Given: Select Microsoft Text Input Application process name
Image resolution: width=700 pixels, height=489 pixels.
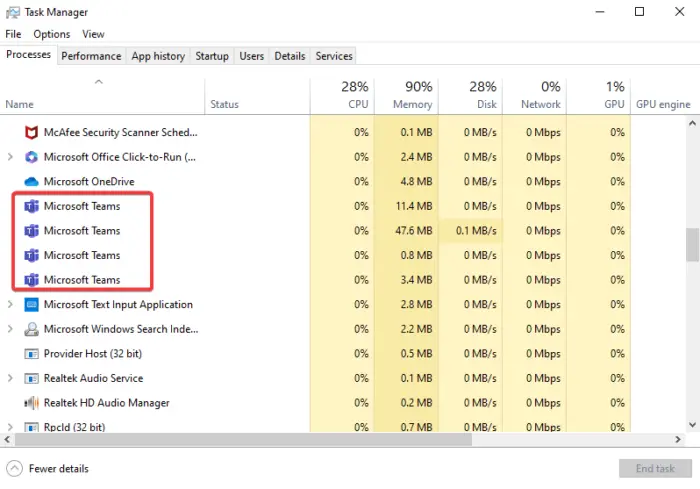Looking at the screenshot, I should (x=118, y=305).
